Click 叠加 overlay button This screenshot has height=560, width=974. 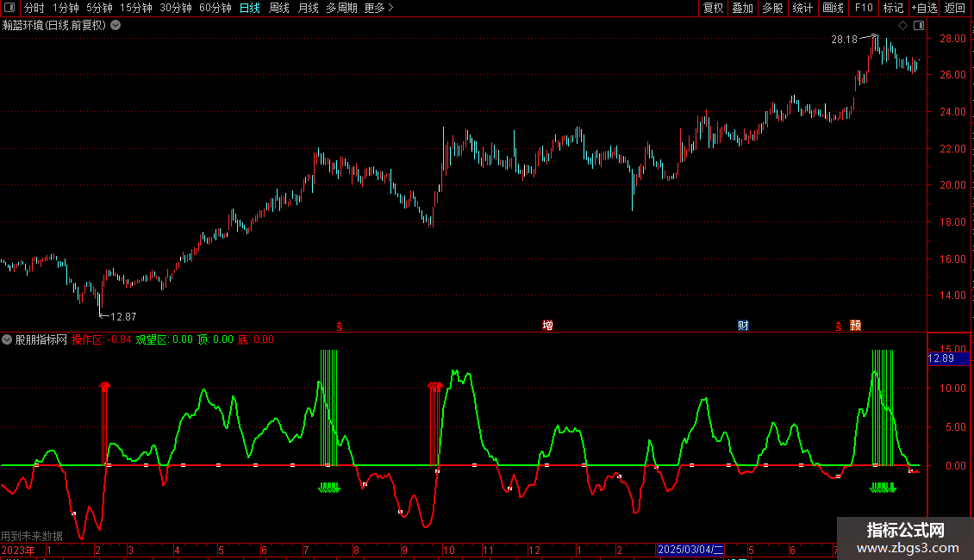coord(743,8)
